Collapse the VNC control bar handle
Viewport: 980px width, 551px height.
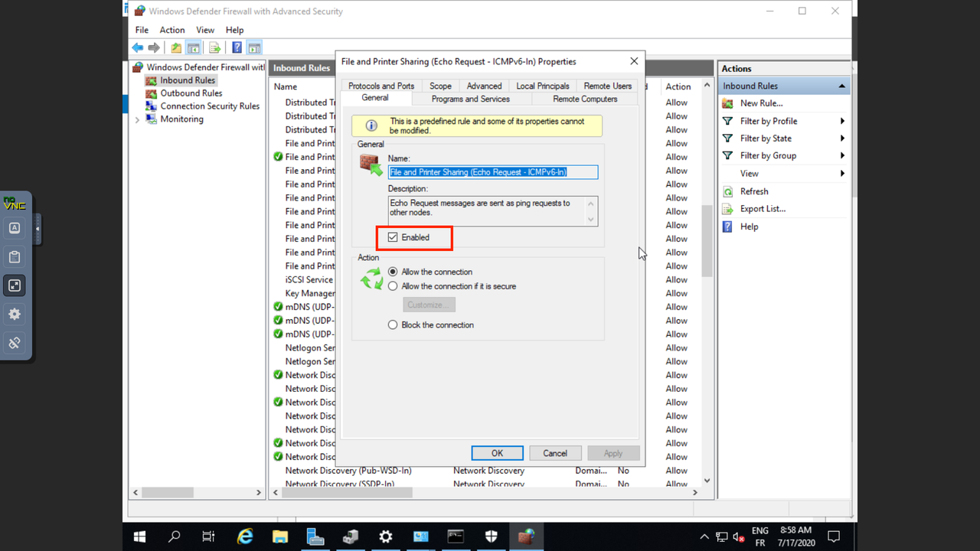click(x=38, y=228)
